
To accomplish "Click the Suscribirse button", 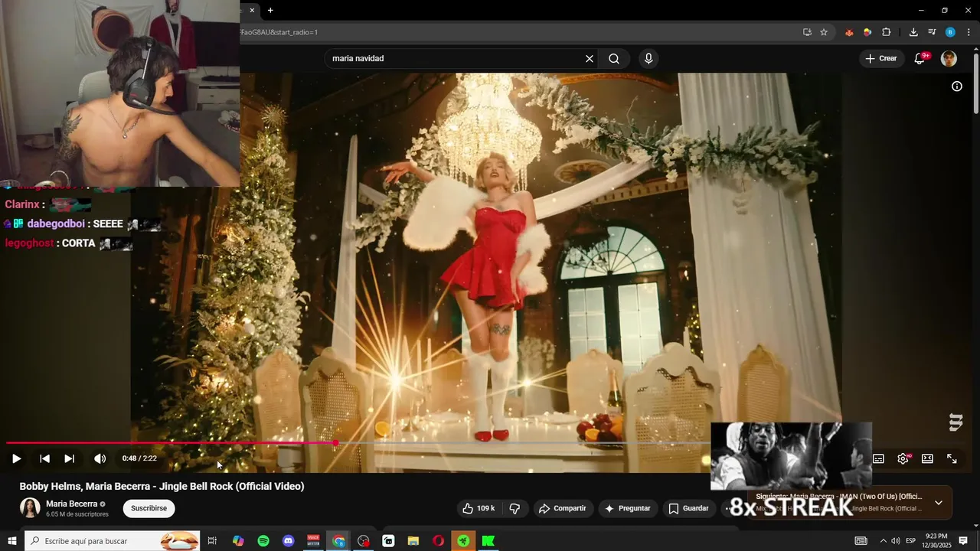I will (149, 508).
